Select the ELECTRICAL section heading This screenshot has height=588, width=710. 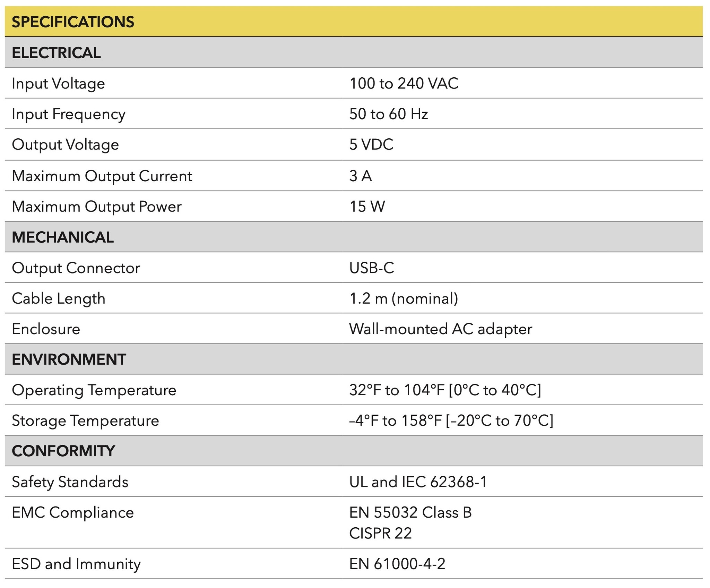pos(56,53)
